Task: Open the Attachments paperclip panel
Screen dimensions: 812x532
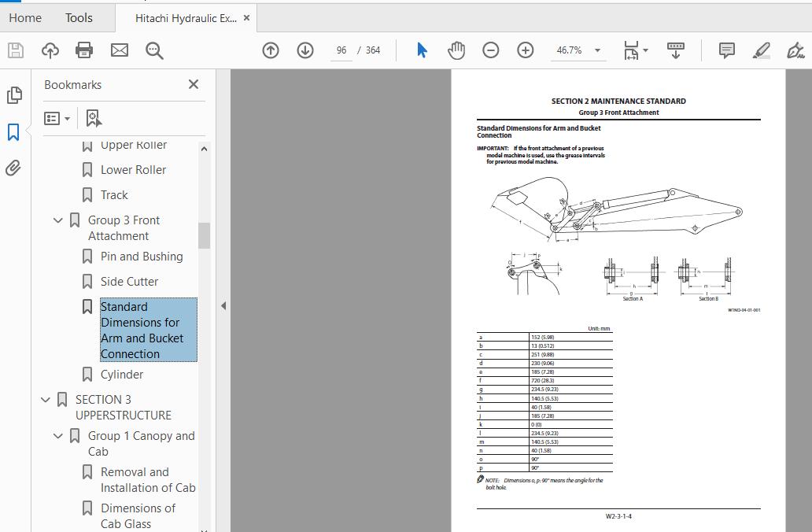Action: [x=13, y=168]
